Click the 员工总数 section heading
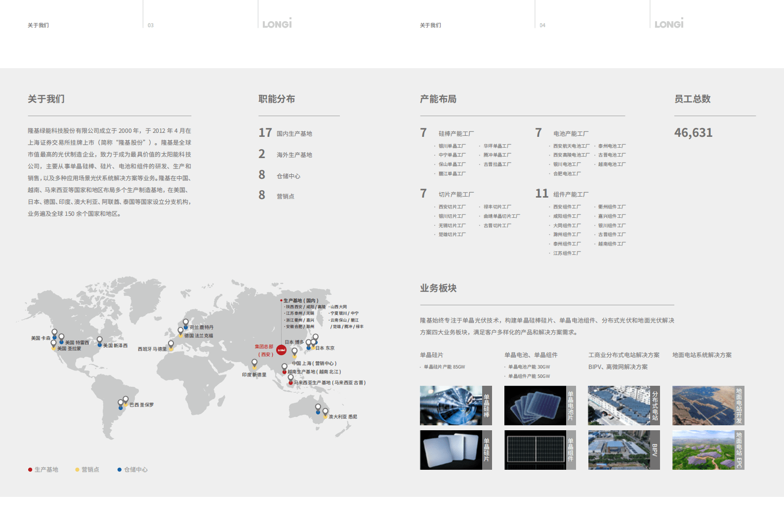 [x=693, y=99]
